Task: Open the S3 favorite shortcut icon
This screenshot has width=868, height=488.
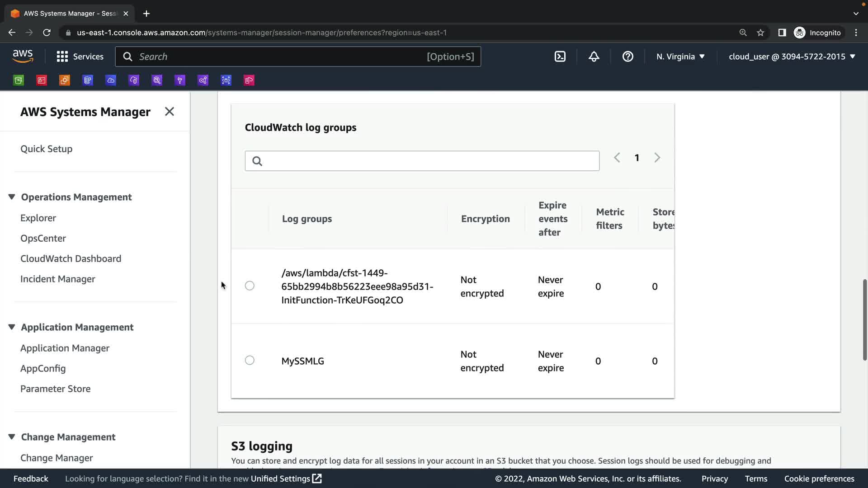Action: point(19,80)
